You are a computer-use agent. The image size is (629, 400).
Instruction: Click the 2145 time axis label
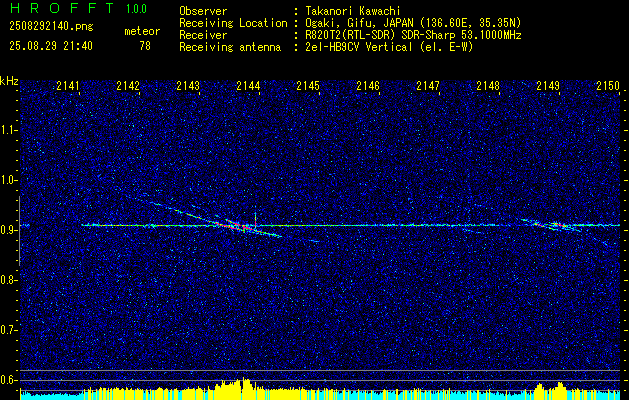tap(308, 85)
